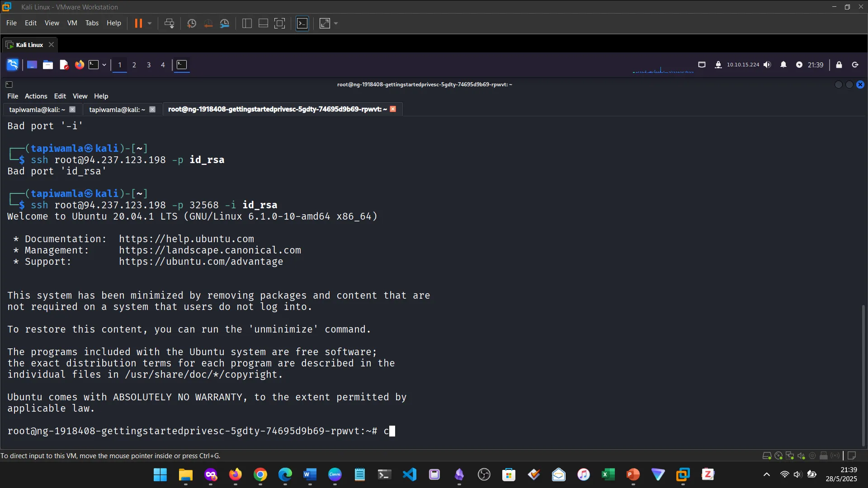The height and width of the screenshot is (488, 868).
Task: Mute audio with the speaker tray icon
Action: (x=767, y=65)
